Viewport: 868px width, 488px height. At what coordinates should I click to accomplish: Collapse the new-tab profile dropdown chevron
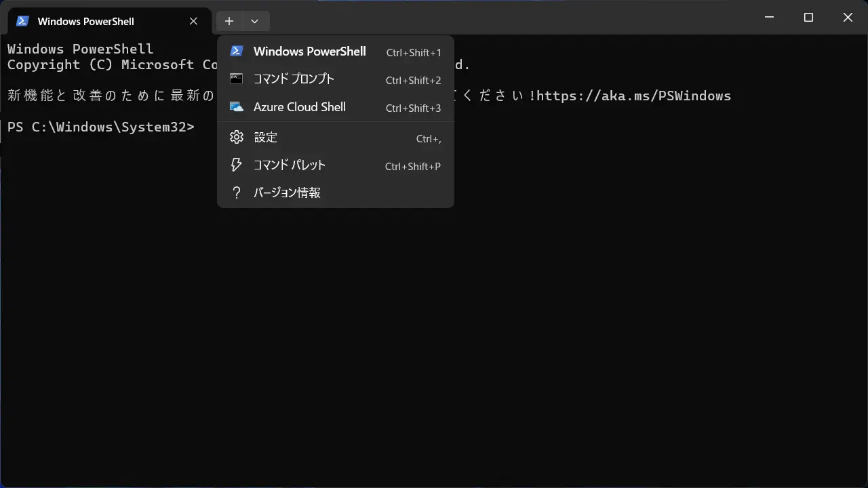click(254, 21)
